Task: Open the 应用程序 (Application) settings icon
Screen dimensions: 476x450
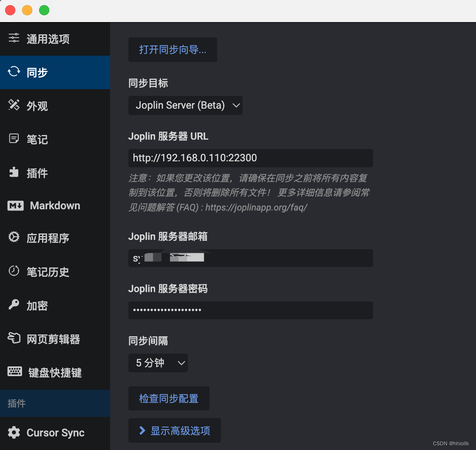Action: [13, 238]
